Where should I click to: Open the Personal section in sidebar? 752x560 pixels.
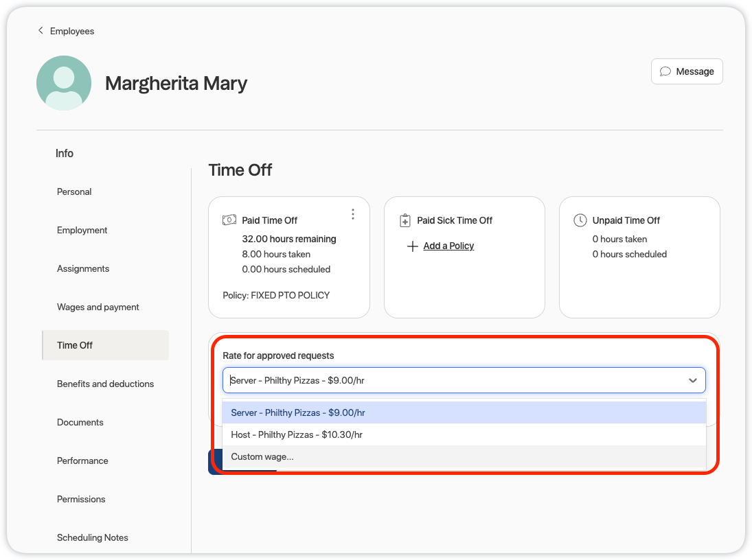tap(74, 191)
